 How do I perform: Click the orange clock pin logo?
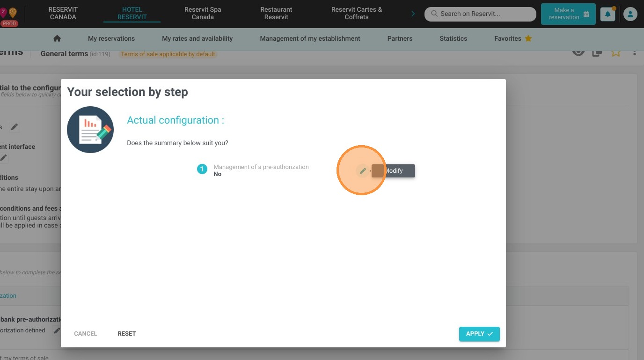[13, 13]
